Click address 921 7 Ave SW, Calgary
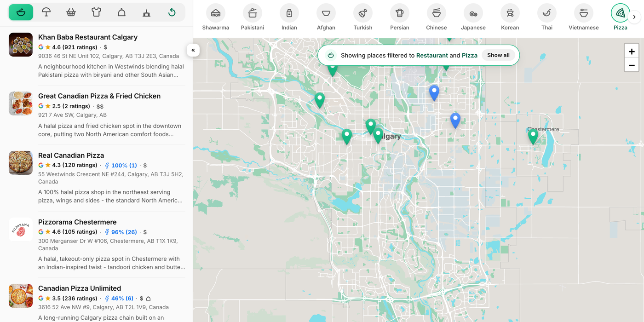The image size is (644, 322). [x=72, y=115]
